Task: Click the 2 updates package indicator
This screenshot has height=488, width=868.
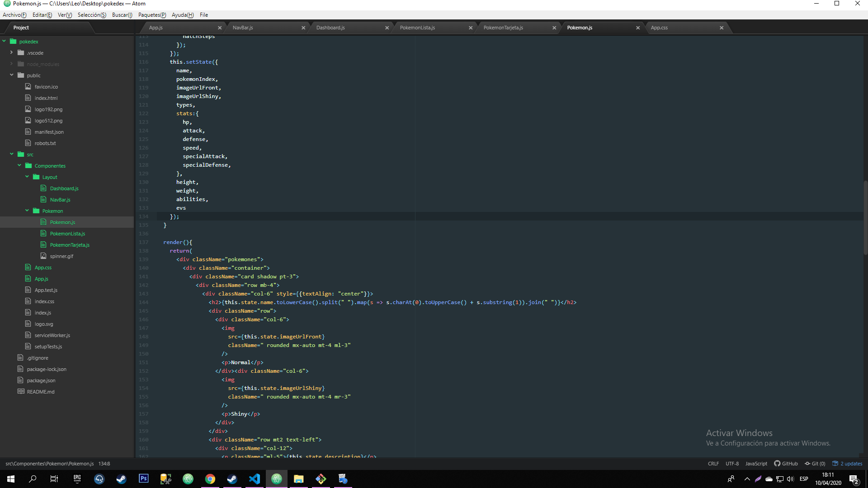Action: tap(848, 464)
